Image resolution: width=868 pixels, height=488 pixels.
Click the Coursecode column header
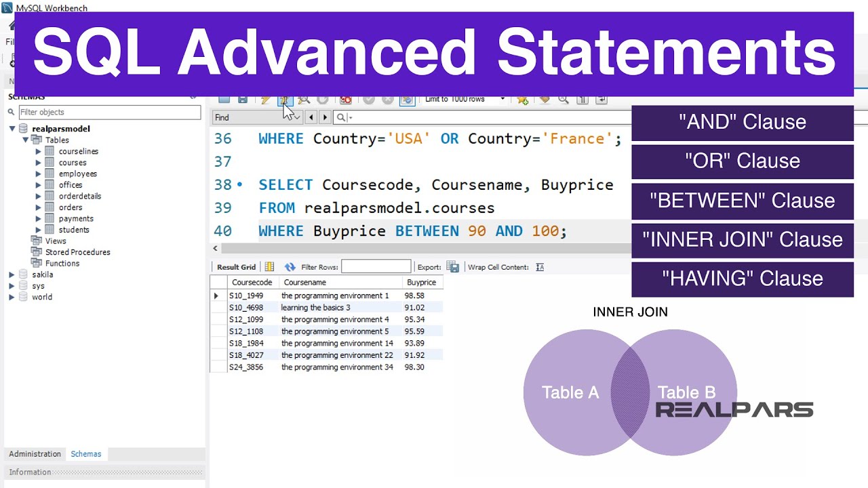[252, 283]
